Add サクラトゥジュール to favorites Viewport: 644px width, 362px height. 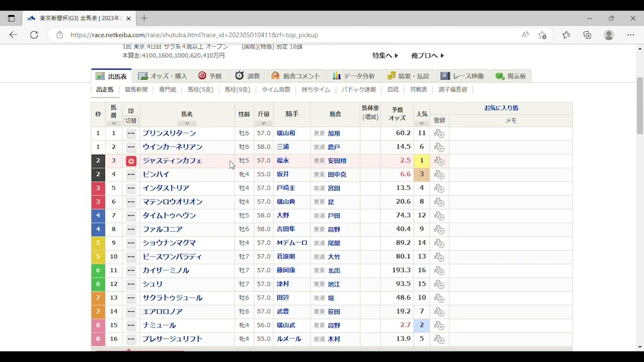tap(439, 298)
